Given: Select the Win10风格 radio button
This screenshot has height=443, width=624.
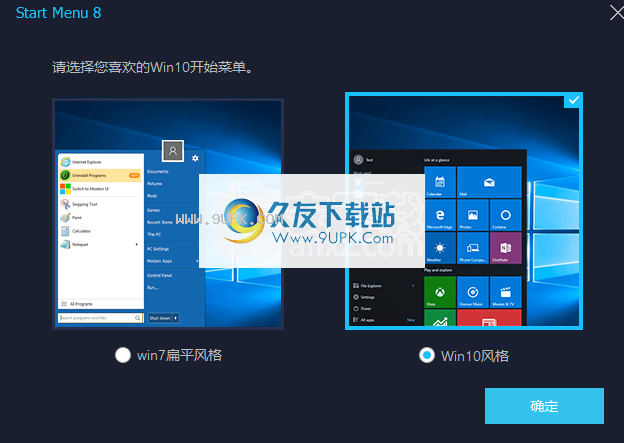Looking at the screenshot, I should pos(427,355).
